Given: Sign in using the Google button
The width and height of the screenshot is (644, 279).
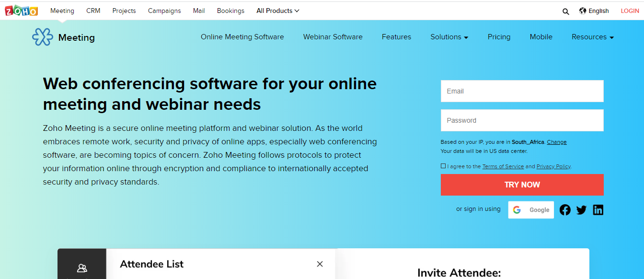Looking at the screenshot, I should click(531, 210).
